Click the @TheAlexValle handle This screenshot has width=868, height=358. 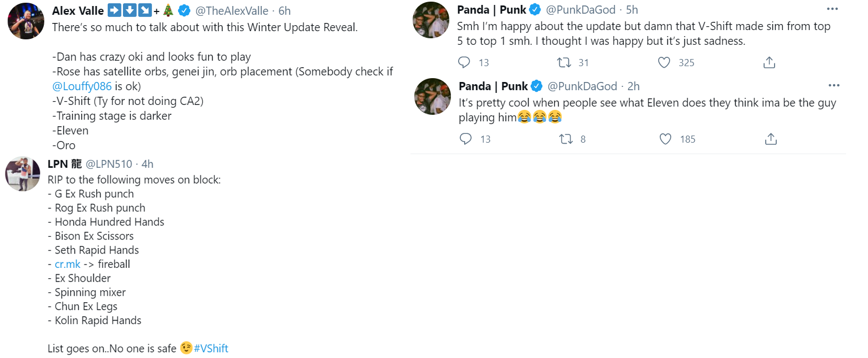232,11
